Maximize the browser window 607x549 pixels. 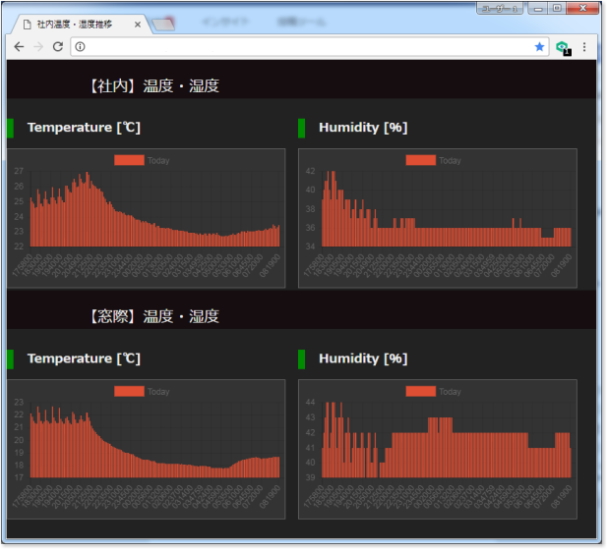click(x=557, y=9)
